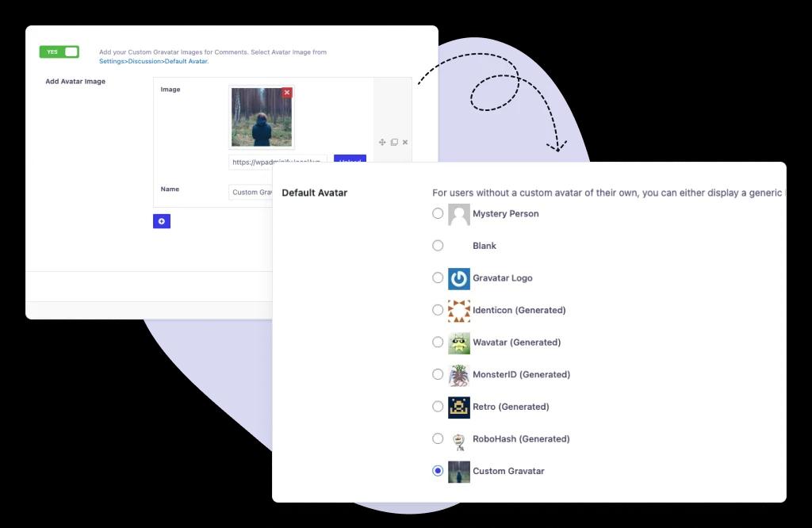This screenshot has width=812, height=528.
Task: Select Identicon (Generated) radio button
Action: [438, 309]
